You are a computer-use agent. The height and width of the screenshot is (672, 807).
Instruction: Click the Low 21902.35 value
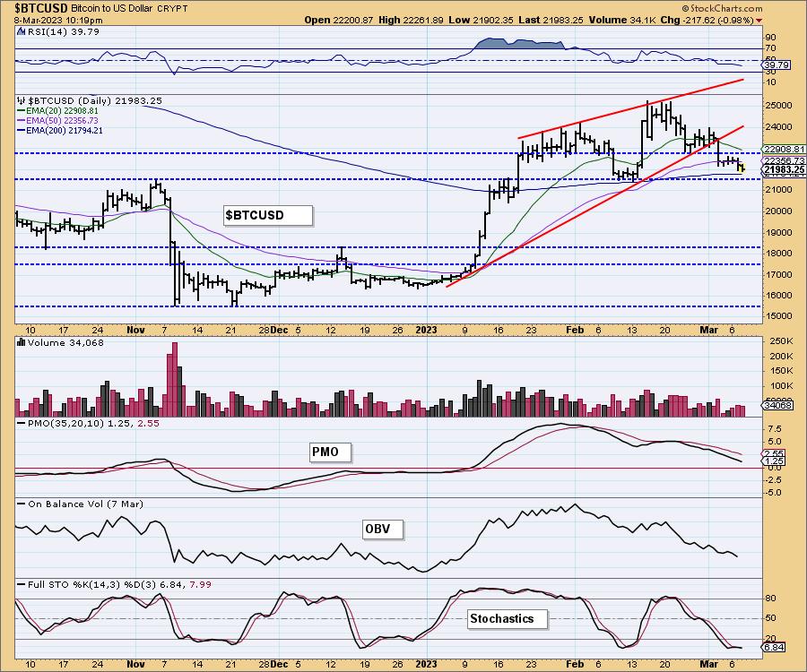tap(481, 20)
